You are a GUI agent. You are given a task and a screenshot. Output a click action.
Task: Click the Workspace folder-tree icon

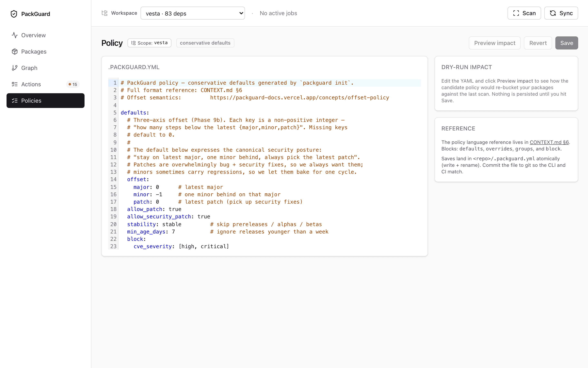[105, 13]
